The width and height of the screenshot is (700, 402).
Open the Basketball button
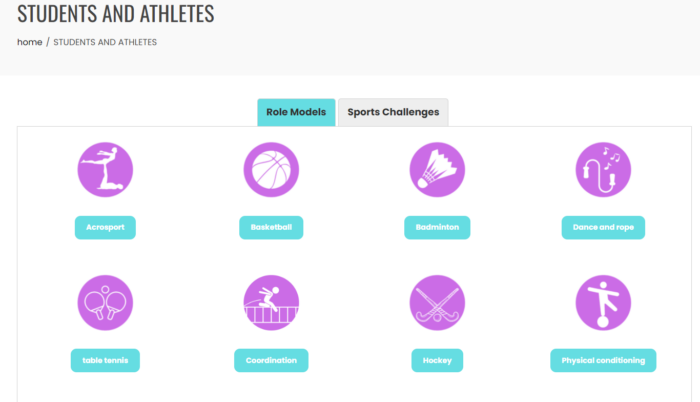[x=271, y=227]
